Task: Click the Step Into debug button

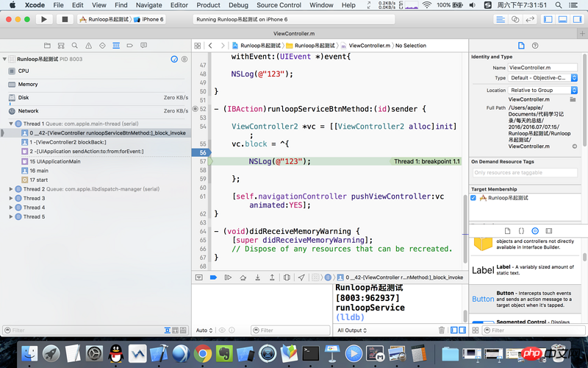Action: tap(257, 277)
